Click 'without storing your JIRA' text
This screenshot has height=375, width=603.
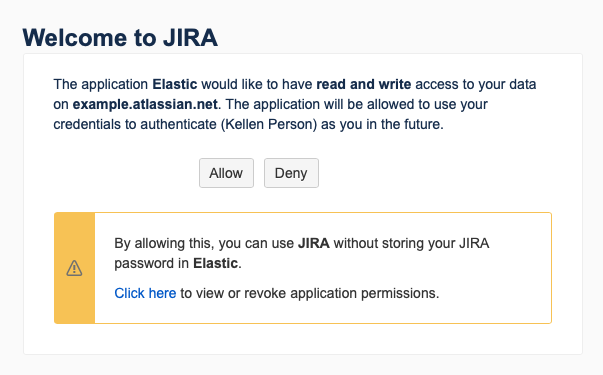pyautogui.click(x=411, y=243)
